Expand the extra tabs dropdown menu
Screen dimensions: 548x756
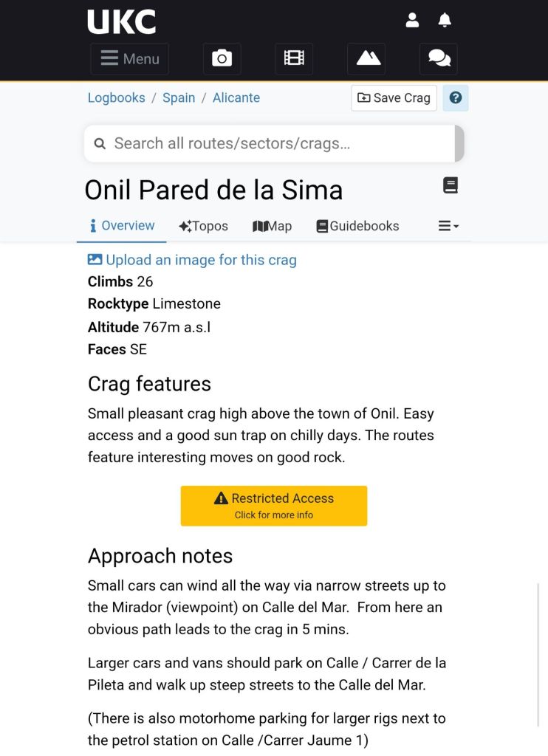point(448,226)
